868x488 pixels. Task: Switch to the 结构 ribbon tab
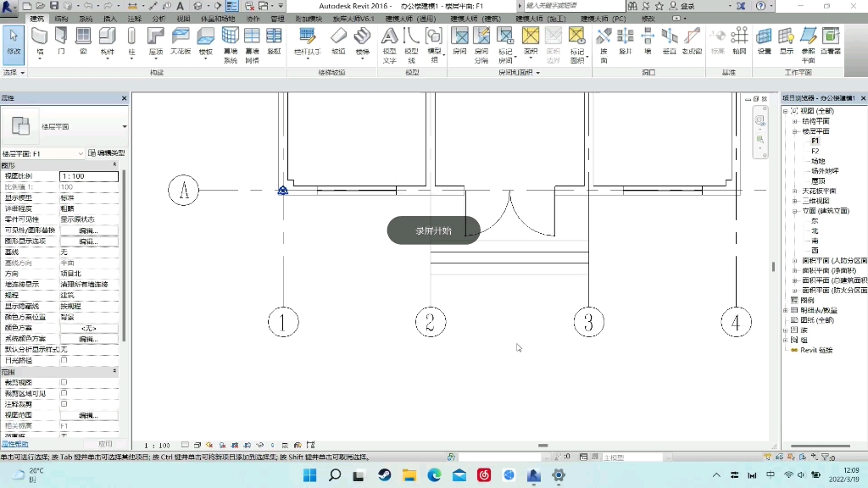point(61,19)
